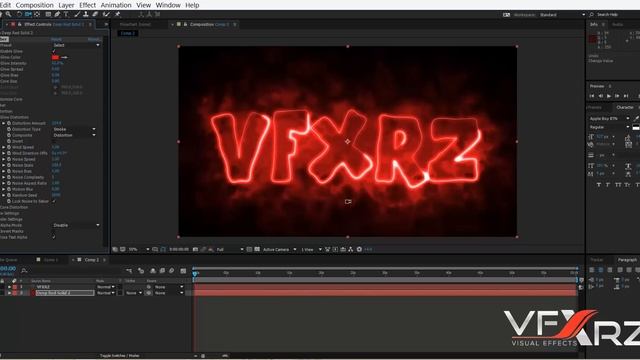The image size is (640, 360).
Task: Open the Composition Mini-Flowchart icon
Action: 129,271
